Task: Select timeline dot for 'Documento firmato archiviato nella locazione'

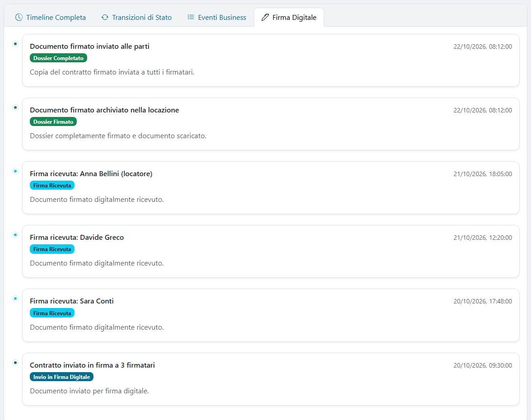Action: [x=15, y=107]
